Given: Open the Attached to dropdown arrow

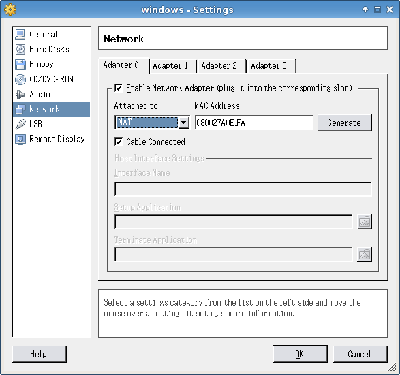Looking at the screenshot, I should 184,123.
